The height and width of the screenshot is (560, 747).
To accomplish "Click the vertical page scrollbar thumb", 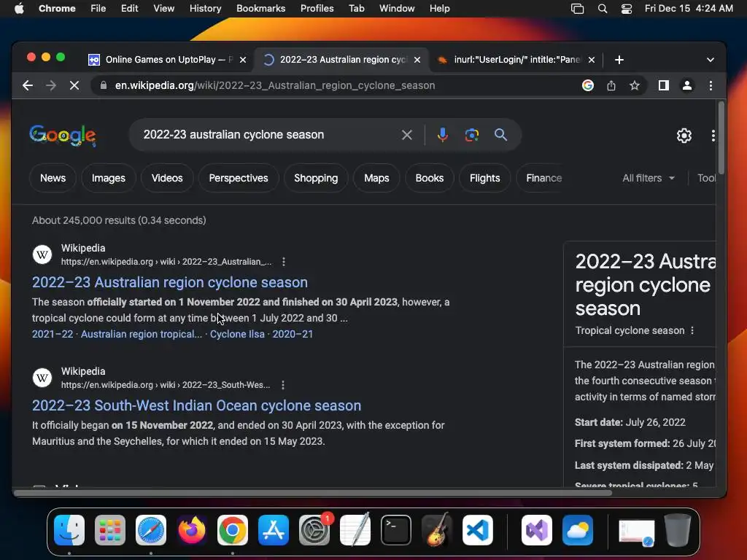I will [x=721, y=138].
